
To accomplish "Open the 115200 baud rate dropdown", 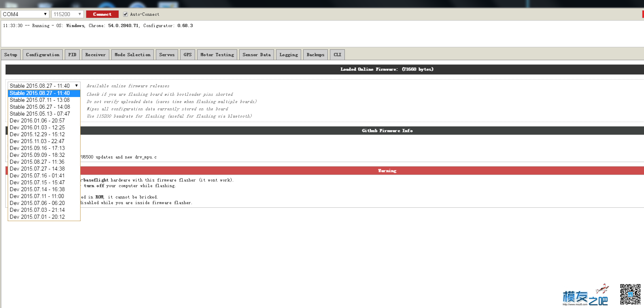I will point(68,14).
